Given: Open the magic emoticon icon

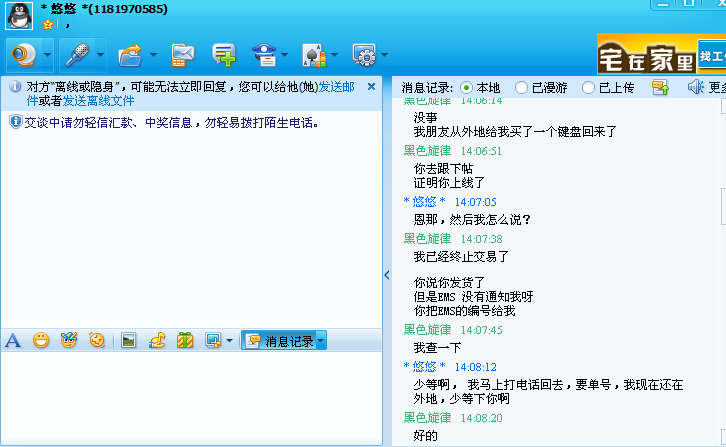Looking at the screenshot, I should pos(69,340).
